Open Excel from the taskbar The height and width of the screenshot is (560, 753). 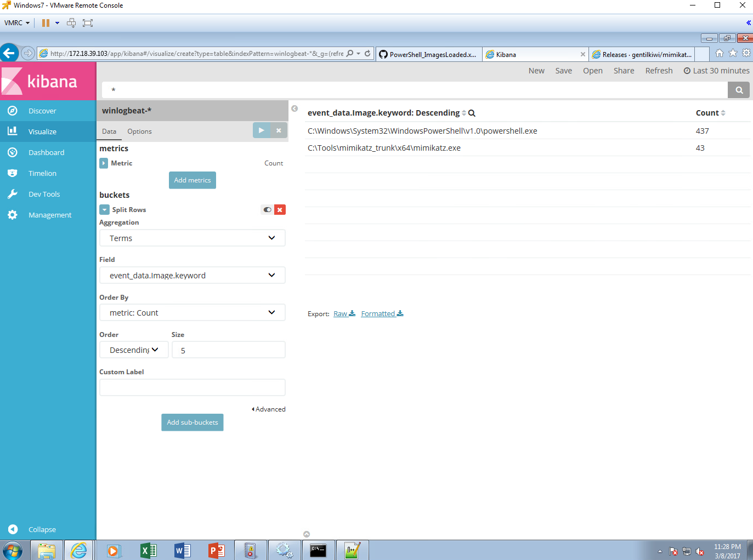pos(149,551)
